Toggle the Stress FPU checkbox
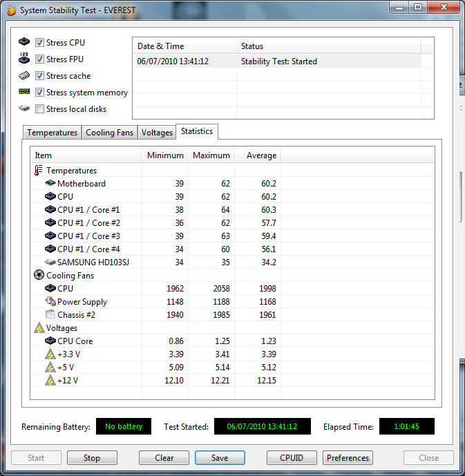This screenshot has width=465, height=476. [40, 59]
